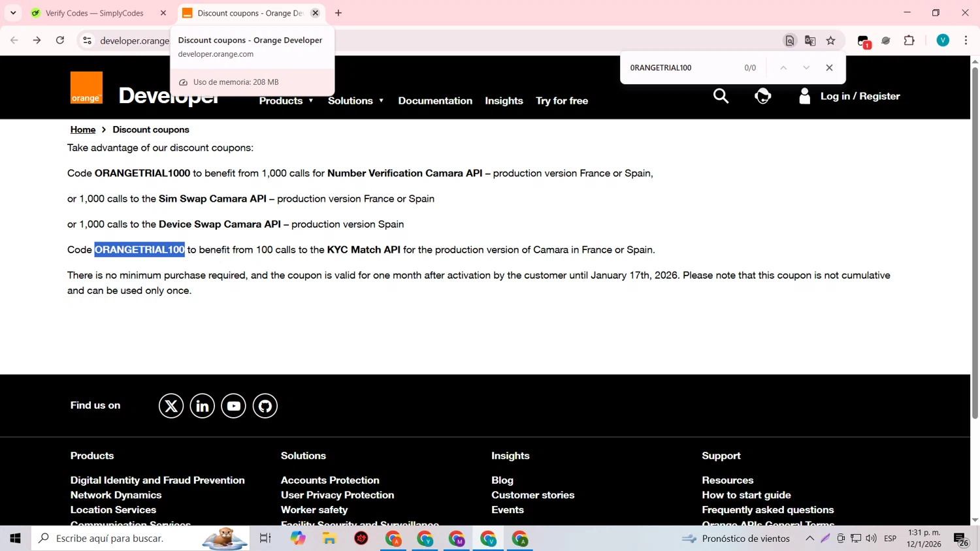Open the tab search dropdown arrow
The height and width of the screenshot is (551, 980).
[13, 13]
